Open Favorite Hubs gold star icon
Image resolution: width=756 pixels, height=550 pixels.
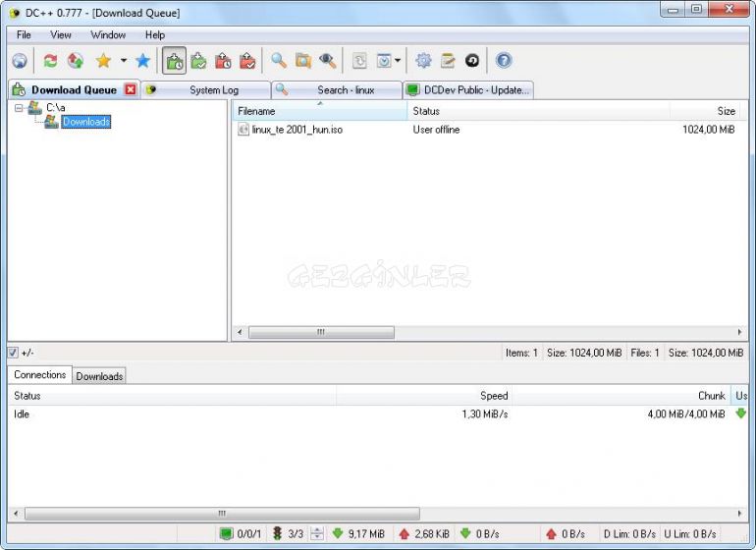[103, 61]
